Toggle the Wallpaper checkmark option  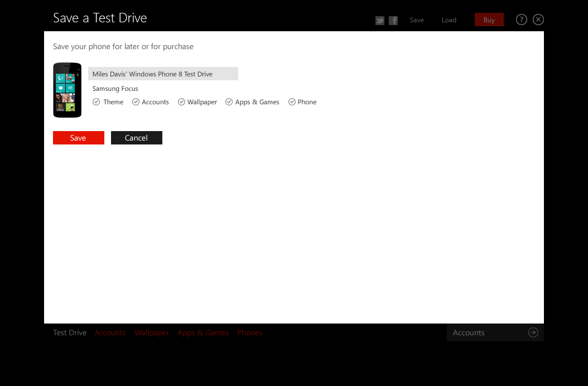pos(181,102)
